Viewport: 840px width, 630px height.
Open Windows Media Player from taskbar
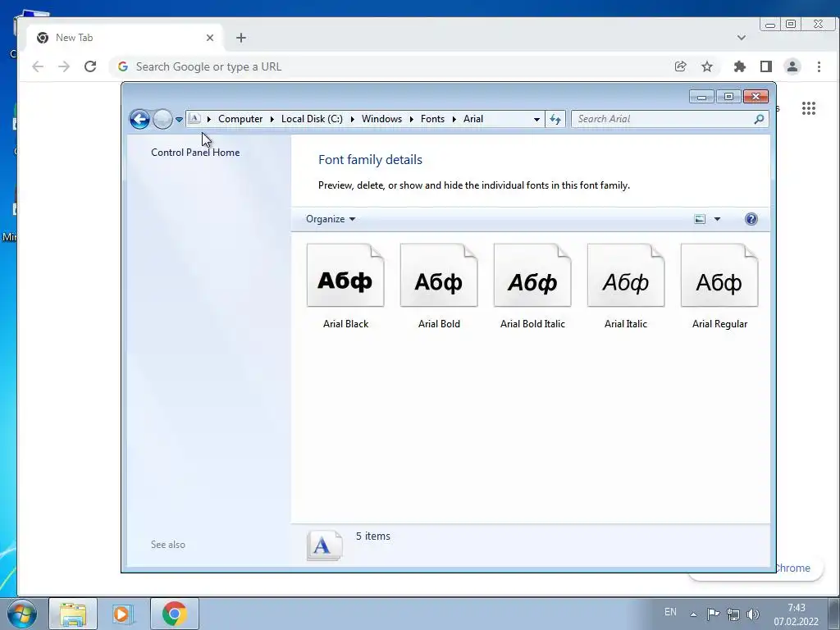click(x=122, y=614)
